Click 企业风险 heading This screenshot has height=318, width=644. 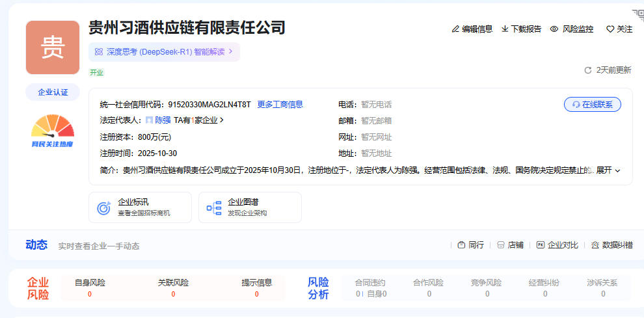tap(38, 289)
